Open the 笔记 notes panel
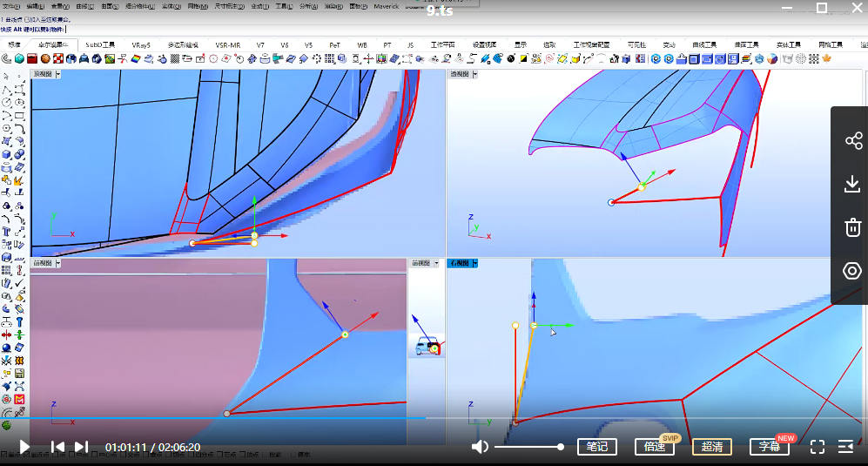 [596, 447]
